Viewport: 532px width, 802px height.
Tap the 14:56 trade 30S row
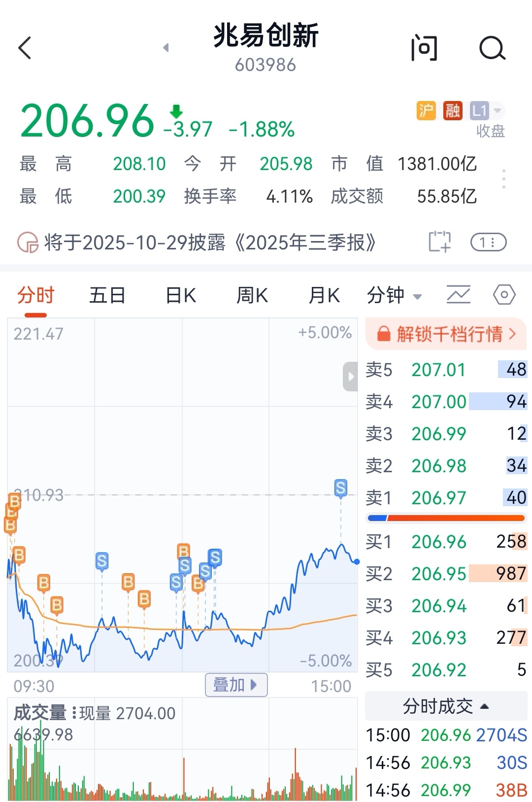446,763
